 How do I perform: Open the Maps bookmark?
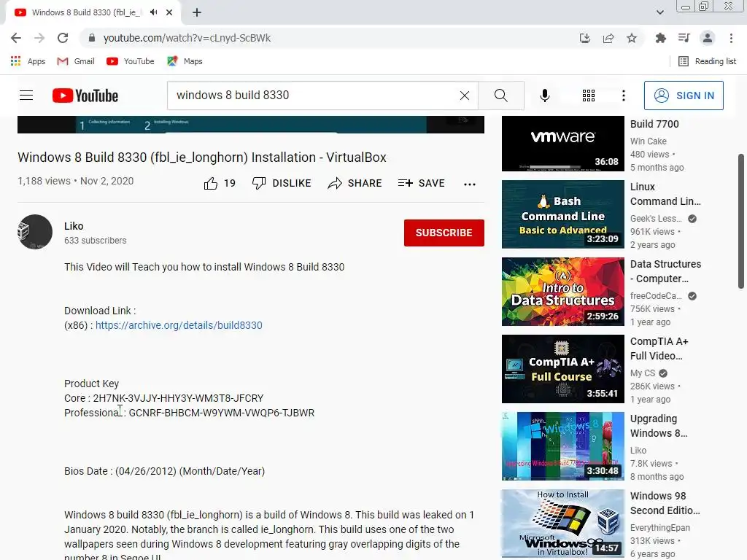(185, 61)
